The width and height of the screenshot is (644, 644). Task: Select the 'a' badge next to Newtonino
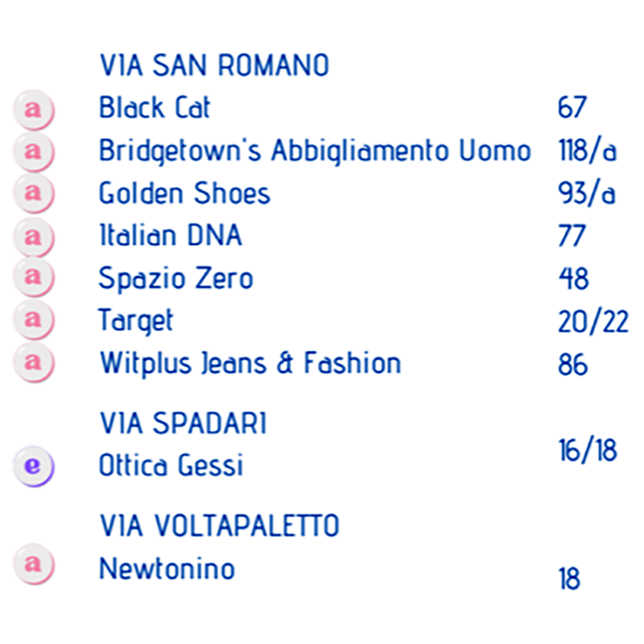pos(34,564)
